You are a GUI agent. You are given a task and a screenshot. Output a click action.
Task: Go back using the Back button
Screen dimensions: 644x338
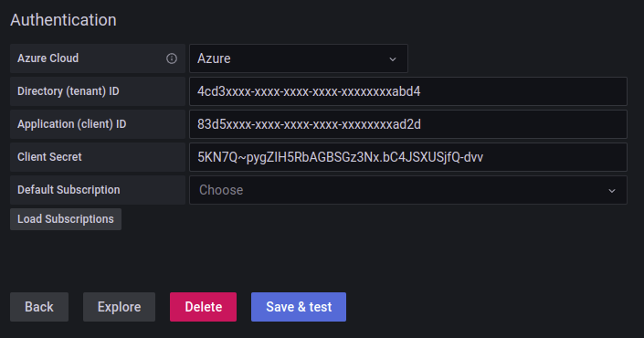(39, 307)
